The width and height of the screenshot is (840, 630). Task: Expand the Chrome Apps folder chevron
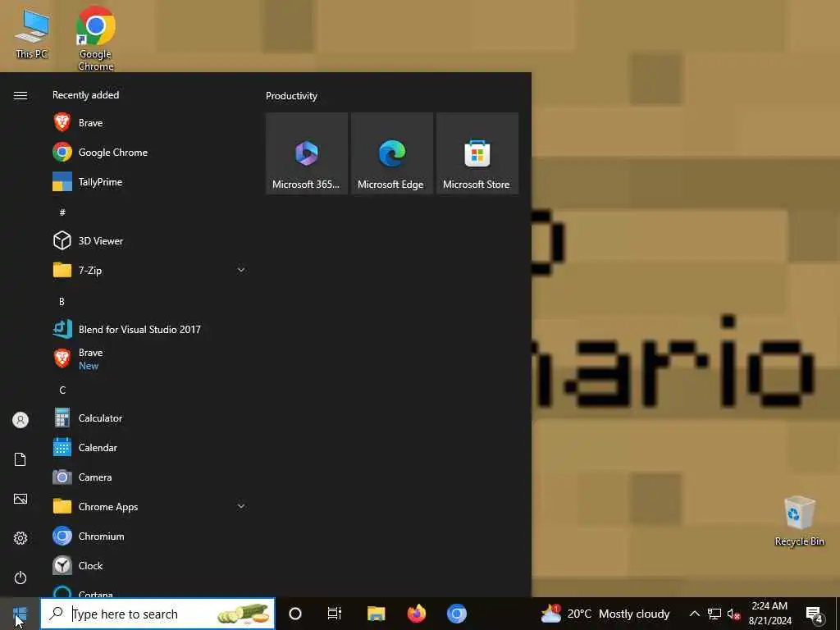point(241,506)
